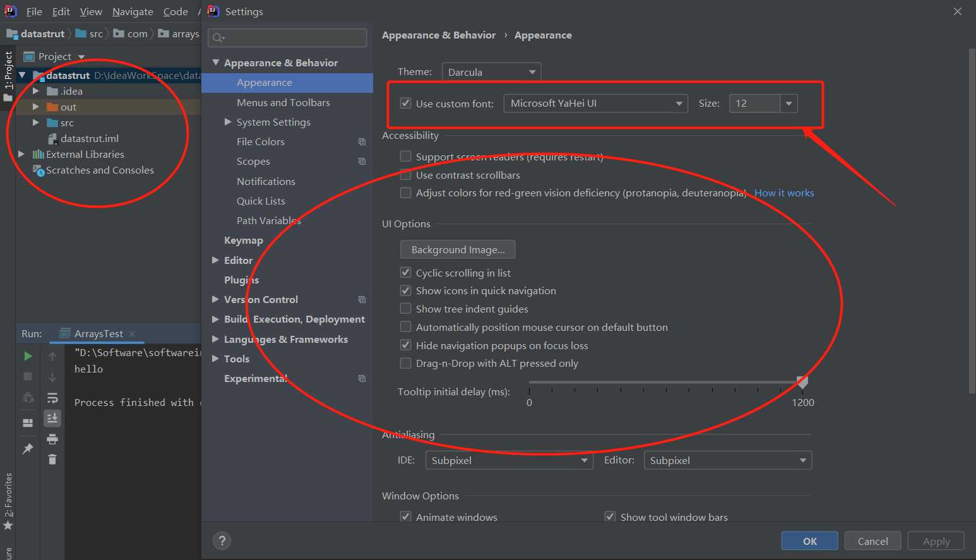This screenshot has width=976, height=560.
Task: Expand the src folder in Project tree
Action: (36, 122)
